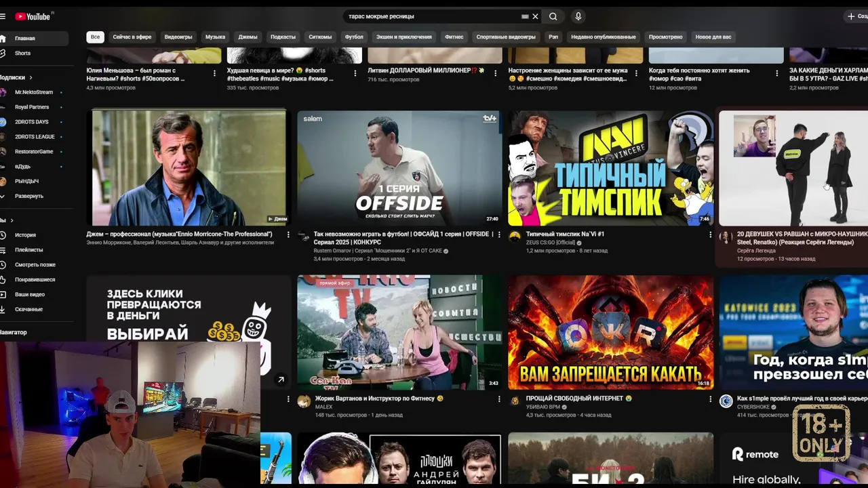Go to Главная in the sidebar

tap(34, 39)
